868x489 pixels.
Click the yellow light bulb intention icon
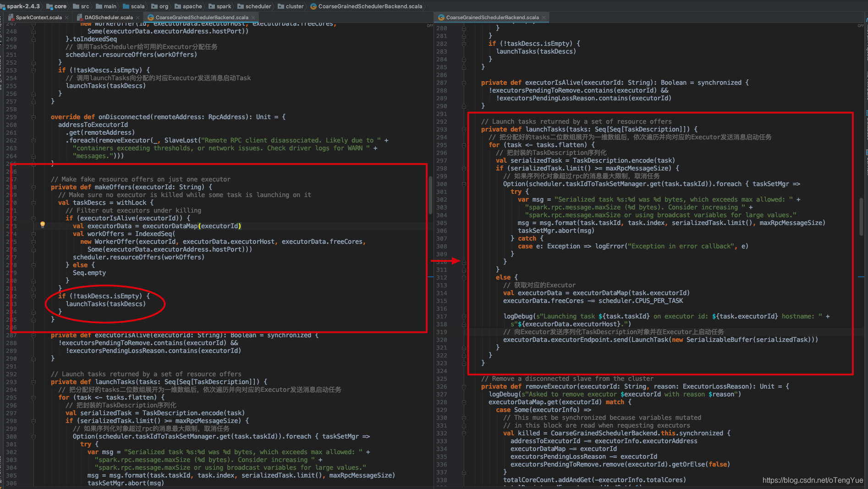(x=43, y=225)
